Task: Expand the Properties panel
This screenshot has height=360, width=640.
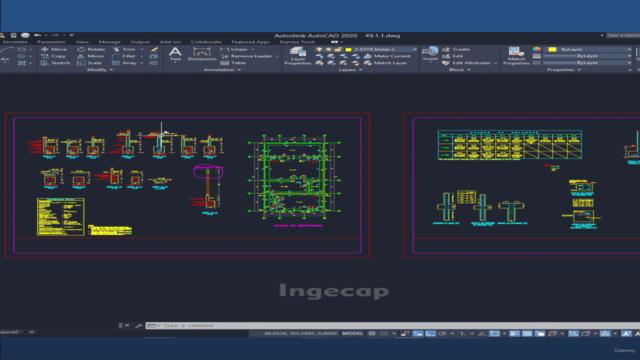Action: coord(564,70)
